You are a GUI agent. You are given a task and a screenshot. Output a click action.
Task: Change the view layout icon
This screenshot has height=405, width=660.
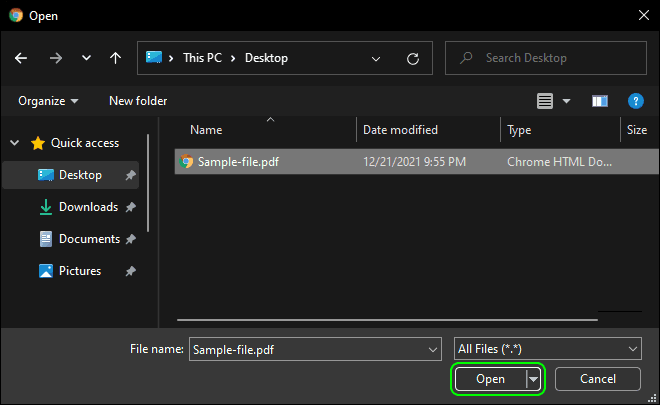pos(545,101)
